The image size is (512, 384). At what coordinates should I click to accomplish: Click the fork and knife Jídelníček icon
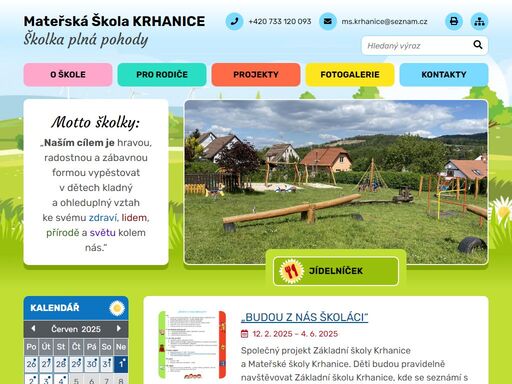point(291,271)
